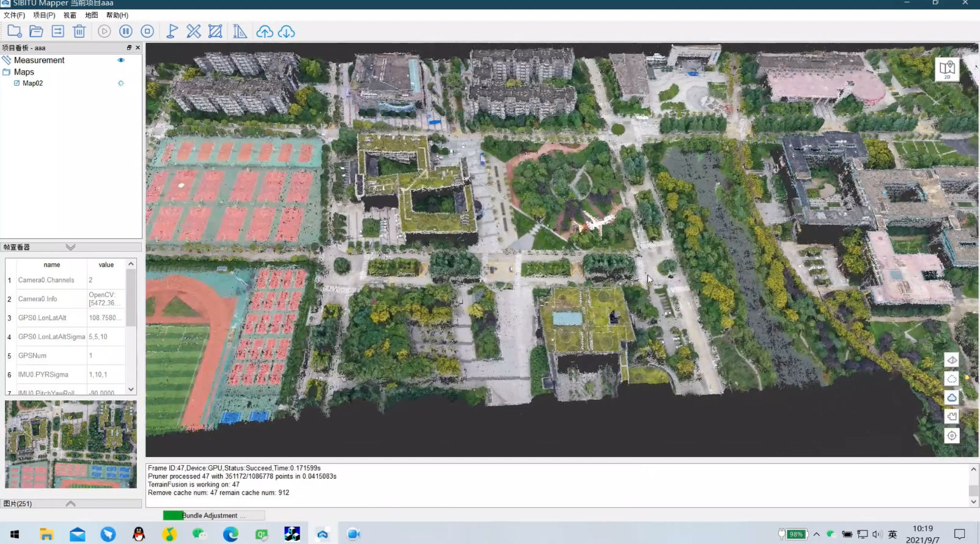Select the GPSNum property row
Image resolution: width=980 pixels, height=544 pixels.
65,356
